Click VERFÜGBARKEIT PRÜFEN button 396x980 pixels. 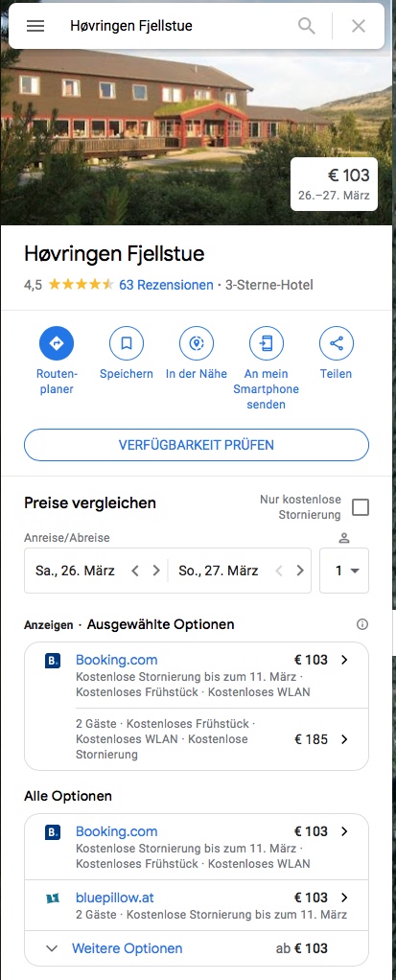pos(197,445)
